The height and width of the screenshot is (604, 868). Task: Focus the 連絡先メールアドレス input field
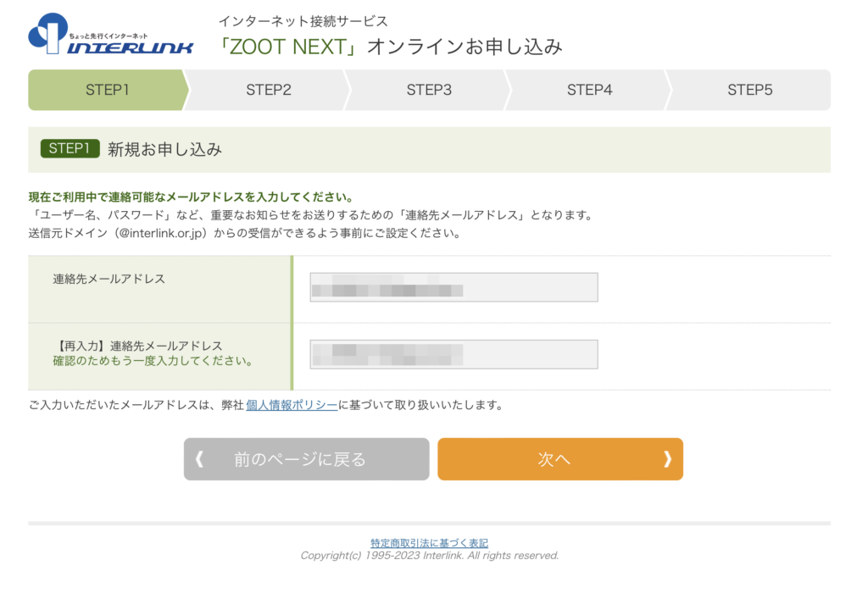(454, 287)
